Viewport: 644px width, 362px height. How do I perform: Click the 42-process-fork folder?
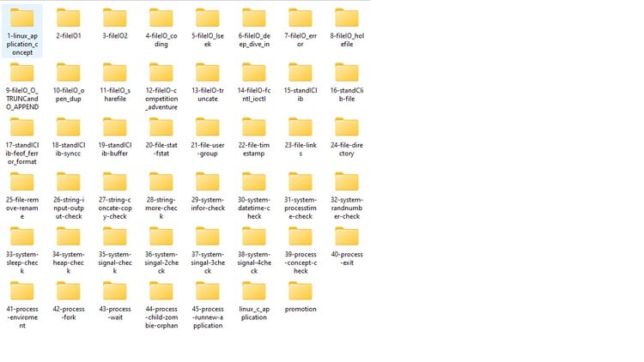(68, 291)
